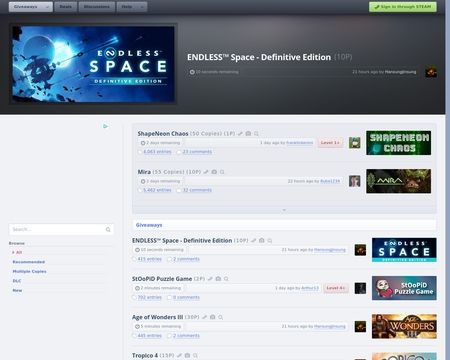Click the search magnifier in sidebar search box
Screen dimensions: 450x360
108,230
